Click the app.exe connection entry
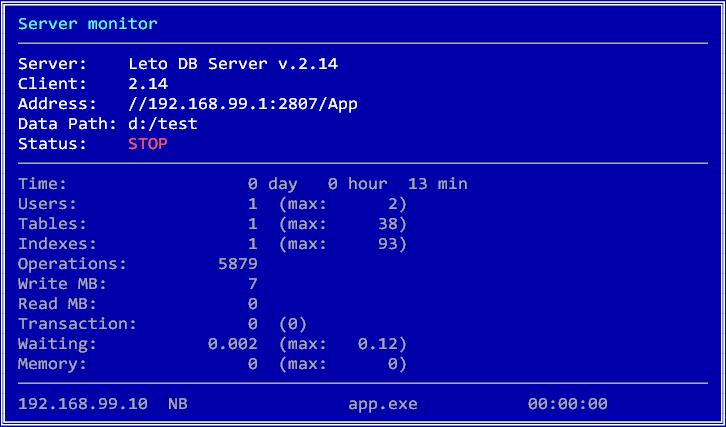Viewport: 726px width, 427px height. 382,404
